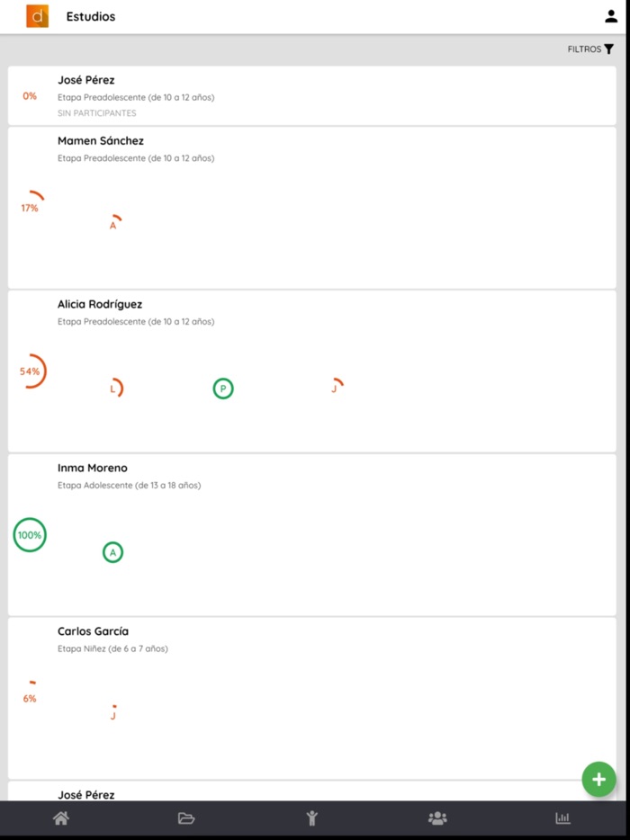Select participant L in Alicia's study

coord(113,389)
